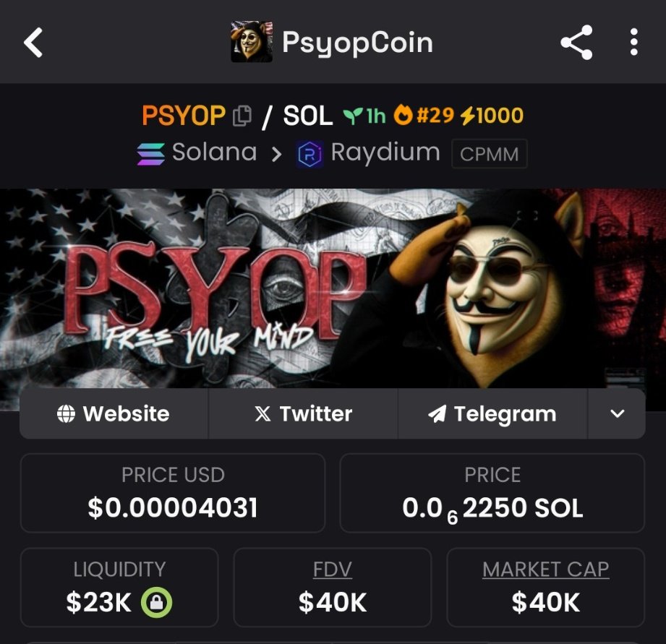Screen dimensions: 666x644
Task: Tap the chevron between Solana and Raydium
Action: (276, 155)
